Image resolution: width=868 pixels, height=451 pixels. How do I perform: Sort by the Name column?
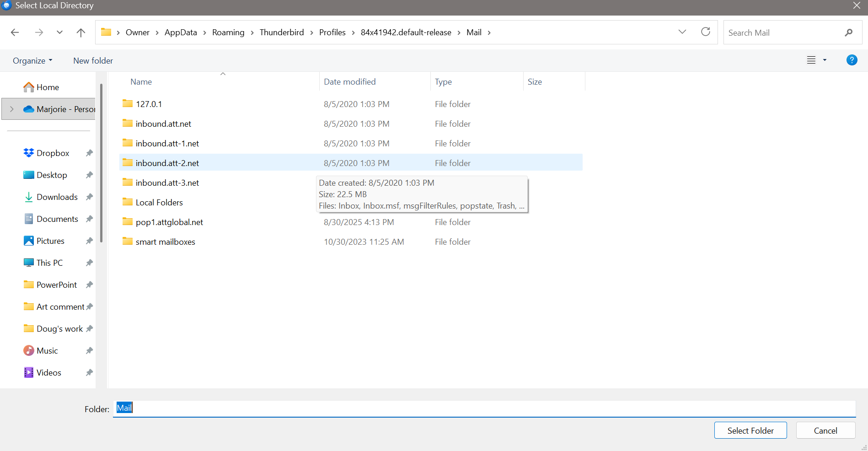coord(141,82)
